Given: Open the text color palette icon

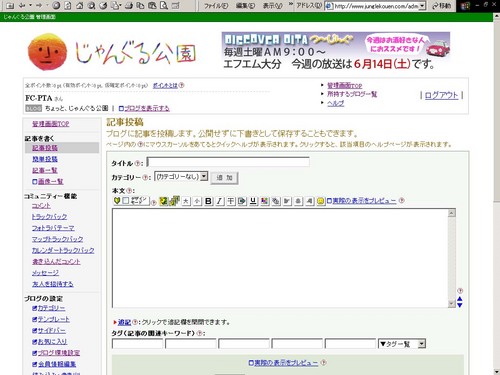Looking at the screenshot, I should pos(265,201).
